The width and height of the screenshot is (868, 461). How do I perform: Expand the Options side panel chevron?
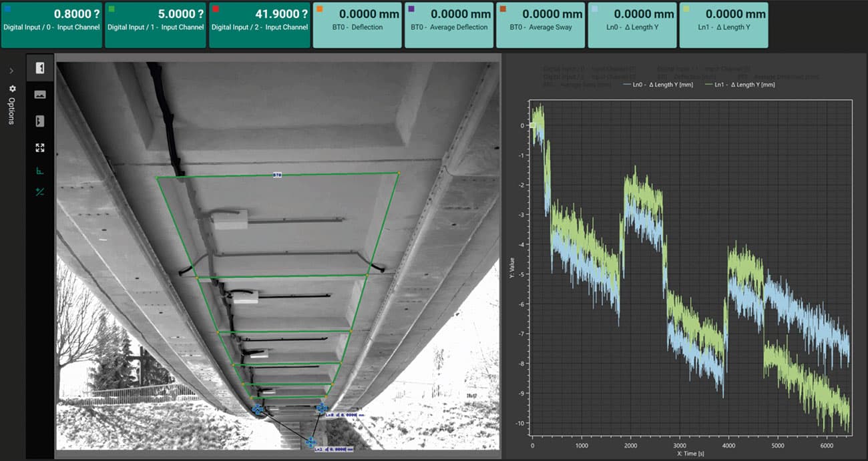11,71
